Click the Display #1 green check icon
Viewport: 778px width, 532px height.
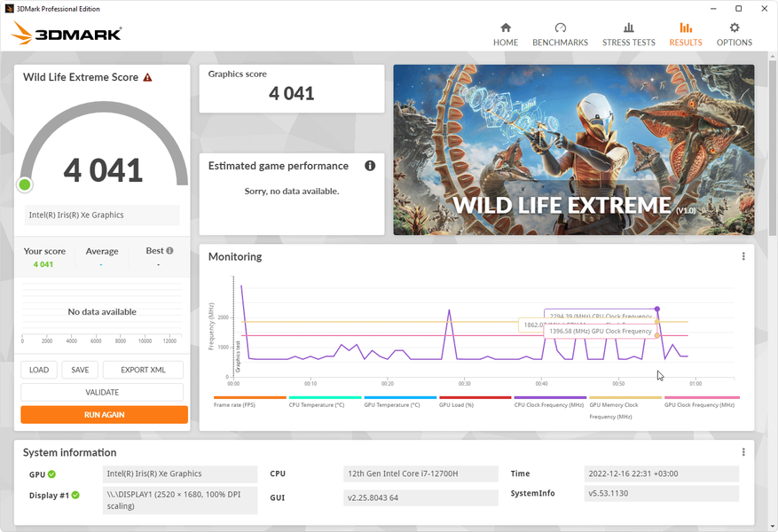75,495
